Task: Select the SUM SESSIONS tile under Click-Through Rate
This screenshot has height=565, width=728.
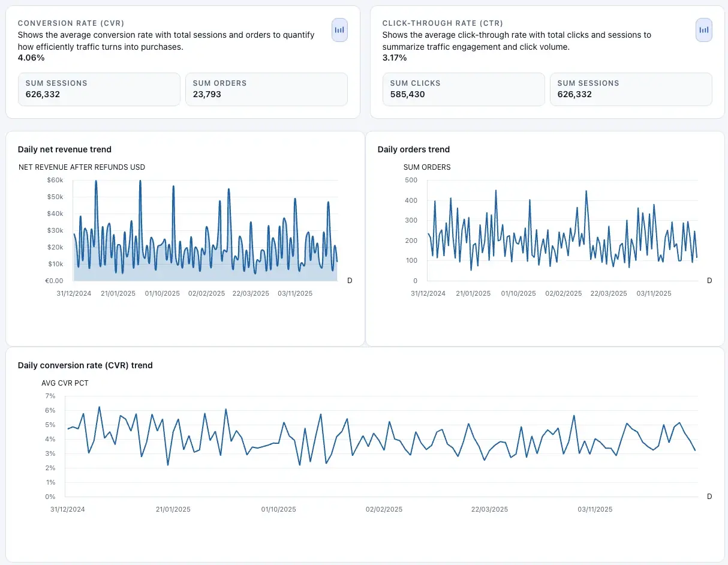Action: pyautogui.click(x=630, y=89)
